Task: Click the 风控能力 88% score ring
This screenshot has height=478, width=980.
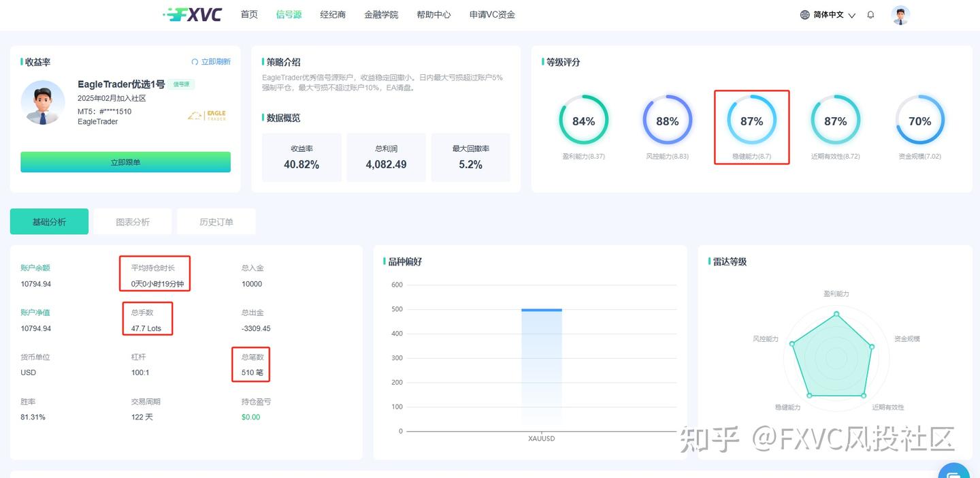Action: pos(668,120)
